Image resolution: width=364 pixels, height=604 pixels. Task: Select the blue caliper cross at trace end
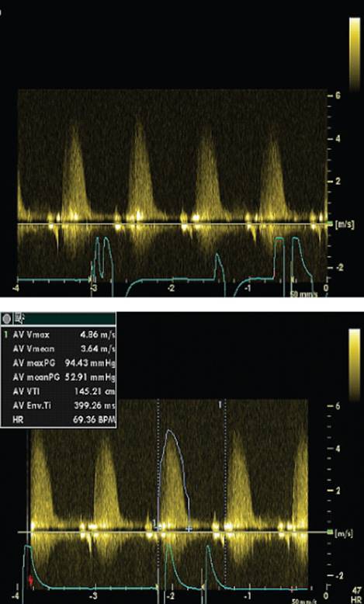point(189,529)
